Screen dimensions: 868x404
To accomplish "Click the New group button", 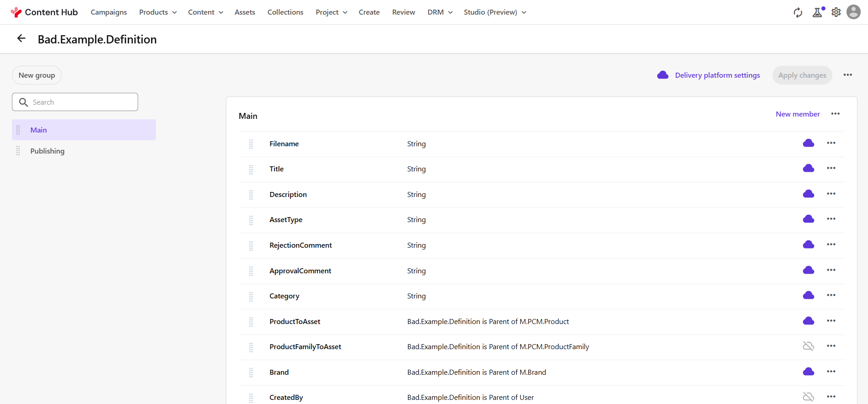I will [x=37, y=75].
